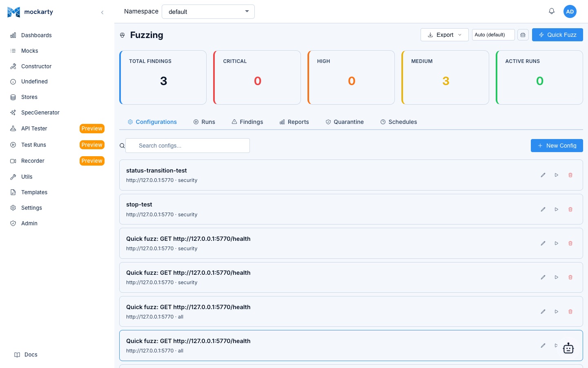This screenshot has width=588, height=368.
Task: Start a Quick Fuzz
Action: (x=557, y=35)
